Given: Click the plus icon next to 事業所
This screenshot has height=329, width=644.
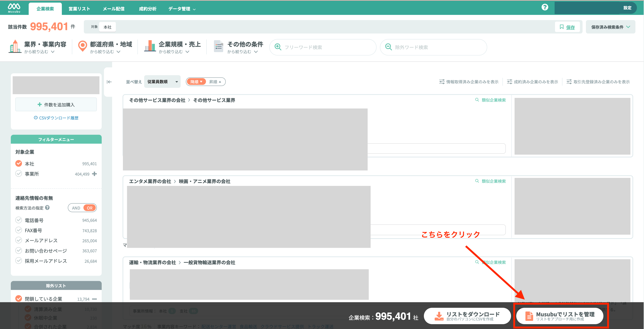Looking at the screenshot, I should [x=94, y=174].
